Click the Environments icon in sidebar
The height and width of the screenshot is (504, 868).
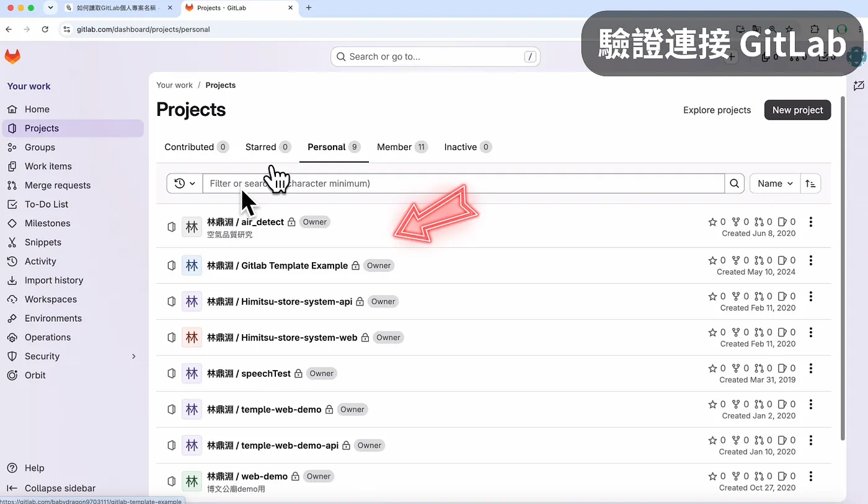[12, 319]
